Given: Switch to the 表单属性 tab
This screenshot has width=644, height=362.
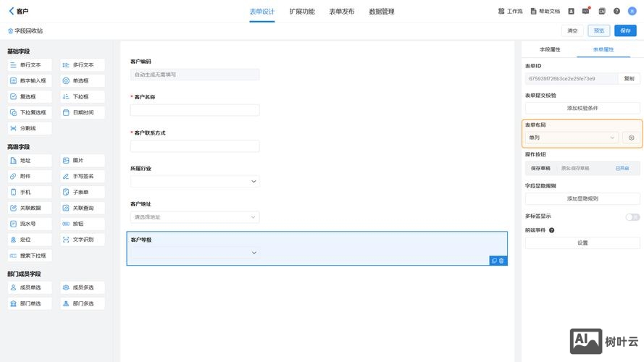Looking at the screenshot, I should pyautogui.click(x=603, y=49).
